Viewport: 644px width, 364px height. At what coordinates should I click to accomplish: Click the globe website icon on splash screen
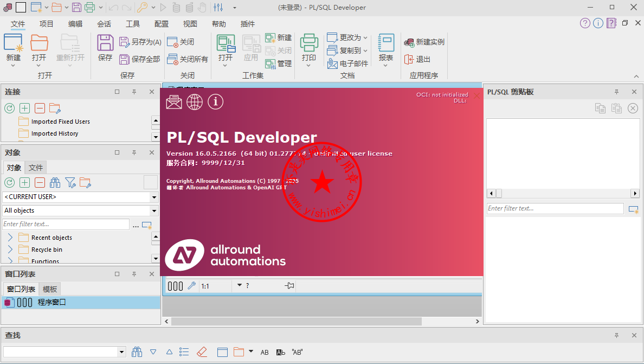pos(195,102)
